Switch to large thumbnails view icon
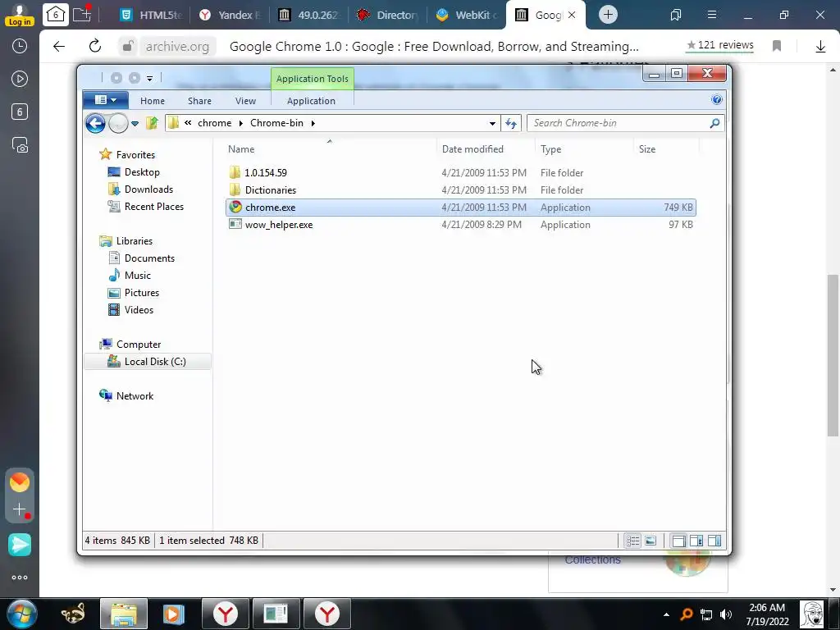Screen dimensions: 840x630 [651, 541]
